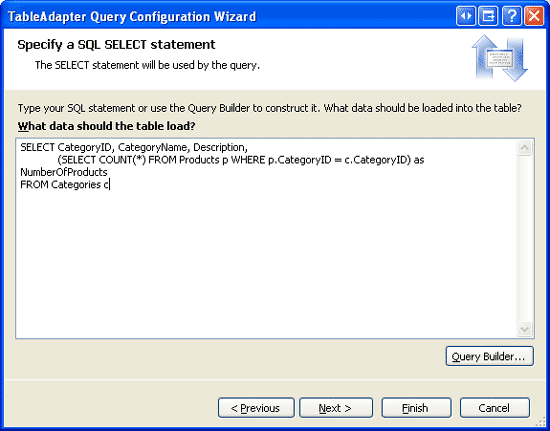Screen dimensions: 550x431
Task: Open the Query Builder
Action: click(x=490, y=356)
